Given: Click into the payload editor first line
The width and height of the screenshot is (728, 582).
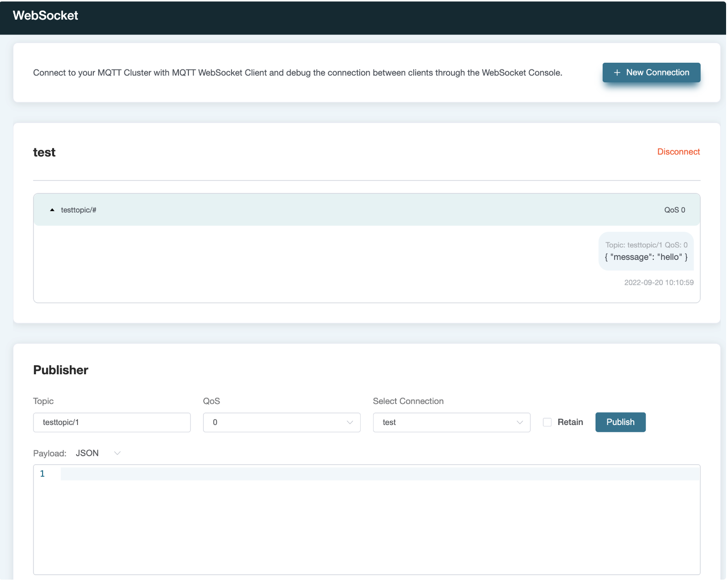Looking at the screenshot, I should click(378, 474).
